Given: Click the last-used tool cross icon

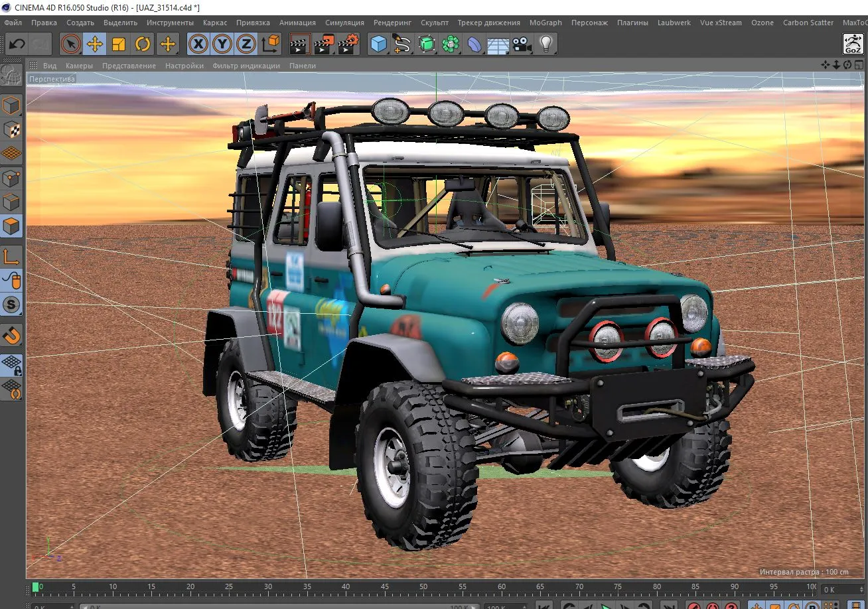Looking at the screenshot, I should 167,44.
